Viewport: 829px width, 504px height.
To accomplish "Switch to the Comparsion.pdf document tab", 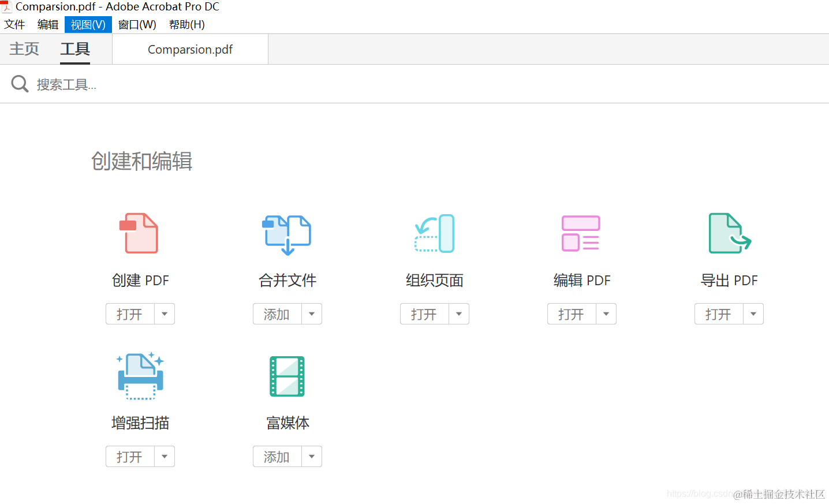I will (x=190, y=49).
